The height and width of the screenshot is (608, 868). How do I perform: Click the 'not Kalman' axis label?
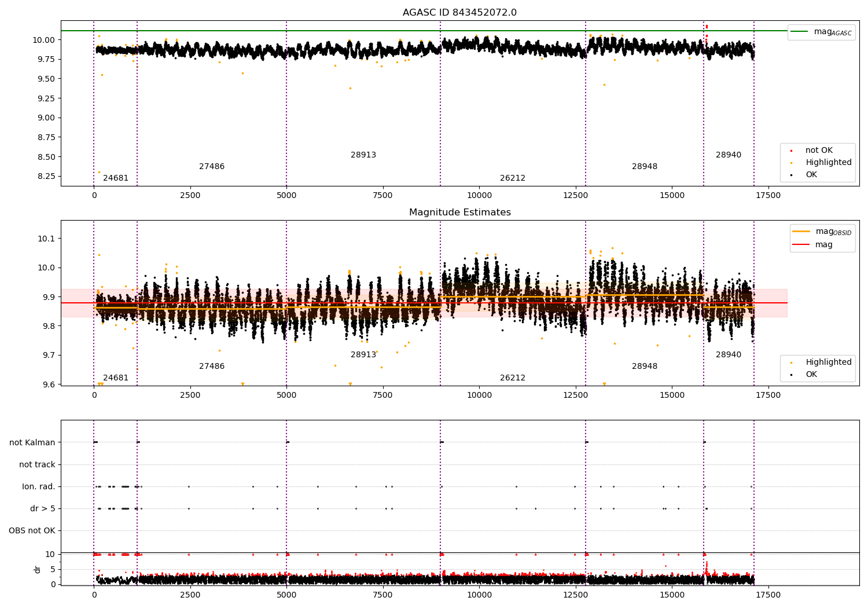pyautogui.click(x=32, y=443)
